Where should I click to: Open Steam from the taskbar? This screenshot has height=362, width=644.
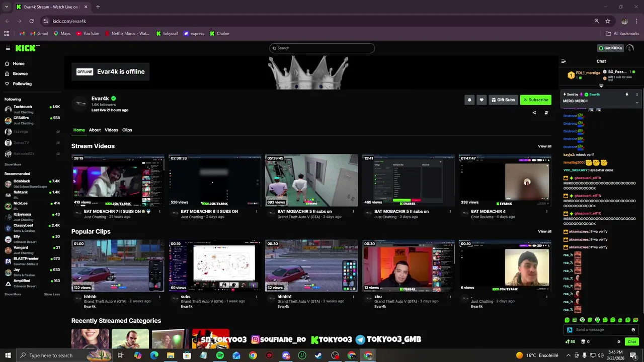(x=318, y=355)
